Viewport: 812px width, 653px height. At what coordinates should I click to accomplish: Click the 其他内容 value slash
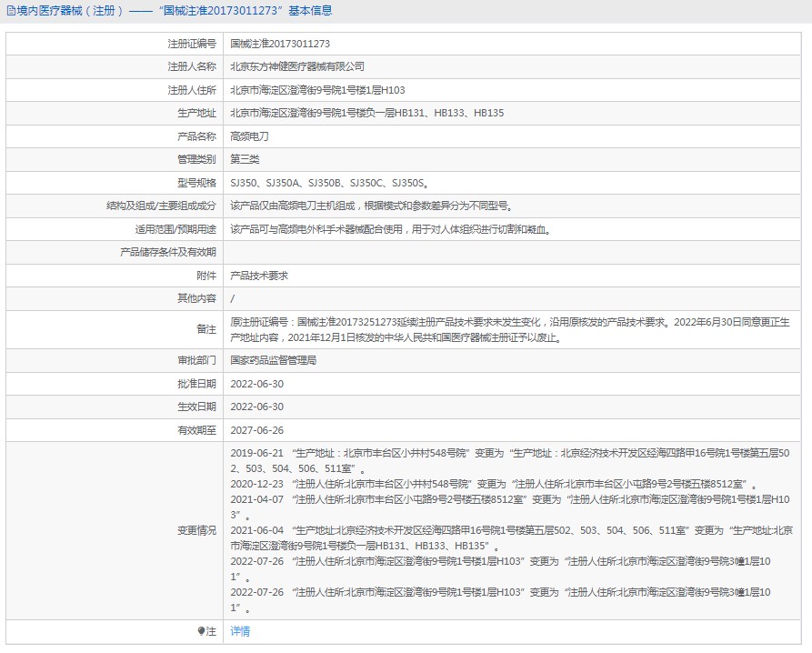[233, 298]
